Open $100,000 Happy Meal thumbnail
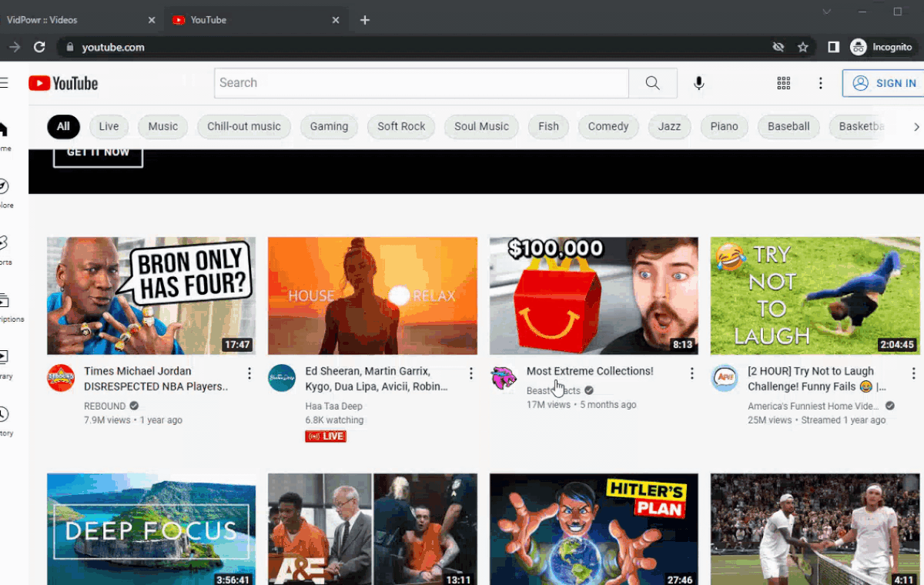The height and width of the screenshot is (585, 924). point(594,296)
